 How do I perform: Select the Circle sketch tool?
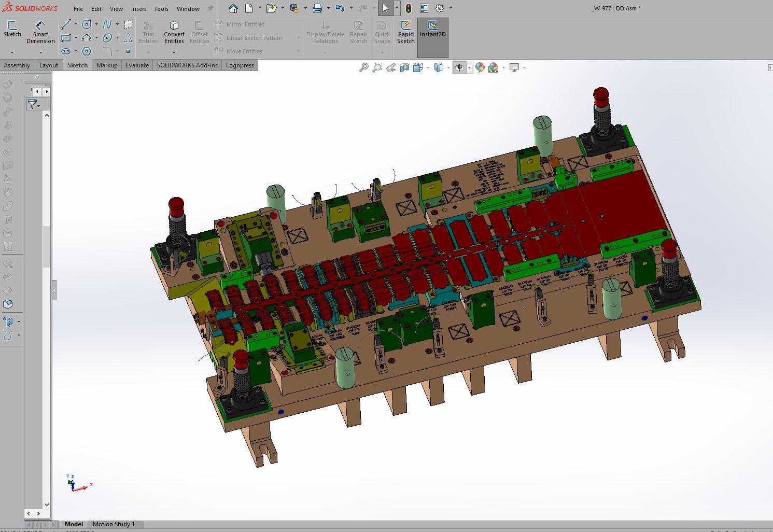point(87,24)
